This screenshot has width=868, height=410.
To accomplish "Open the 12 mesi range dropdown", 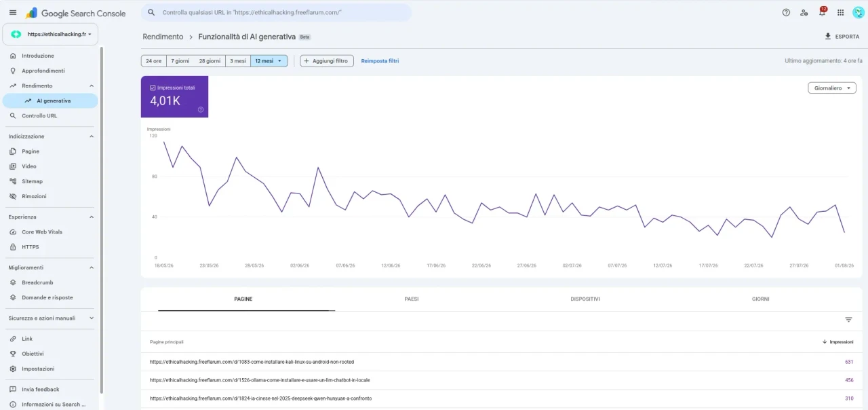I will 269,61.
